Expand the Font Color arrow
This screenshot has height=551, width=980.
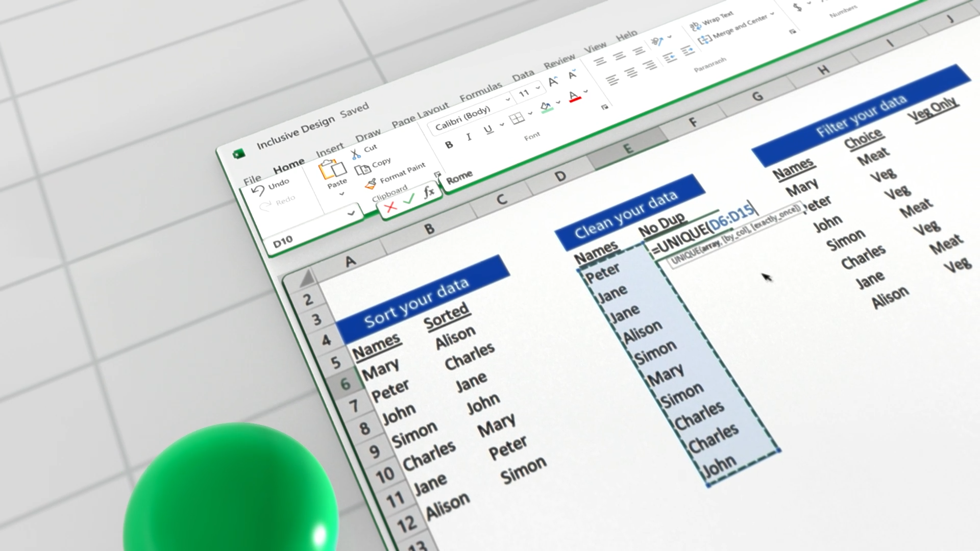[x=585, y=91]
